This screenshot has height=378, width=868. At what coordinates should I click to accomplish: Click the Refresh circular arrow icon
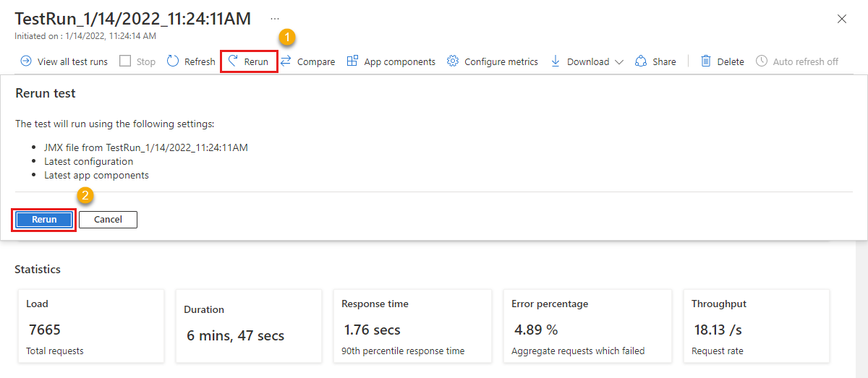[173, 61]
